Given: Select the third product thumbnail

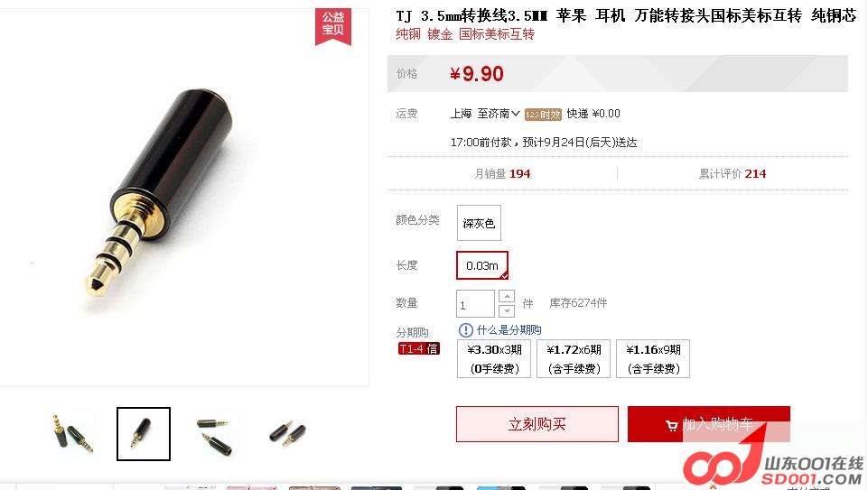Looking at the screenshot, I should [215, 433].
